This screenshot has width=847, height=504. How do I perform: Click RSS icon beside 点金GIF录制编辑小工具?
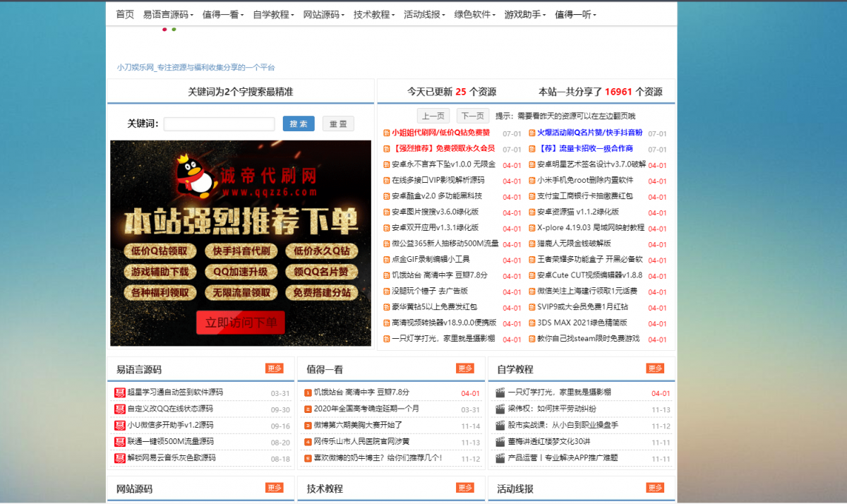[x=386, y=259]
